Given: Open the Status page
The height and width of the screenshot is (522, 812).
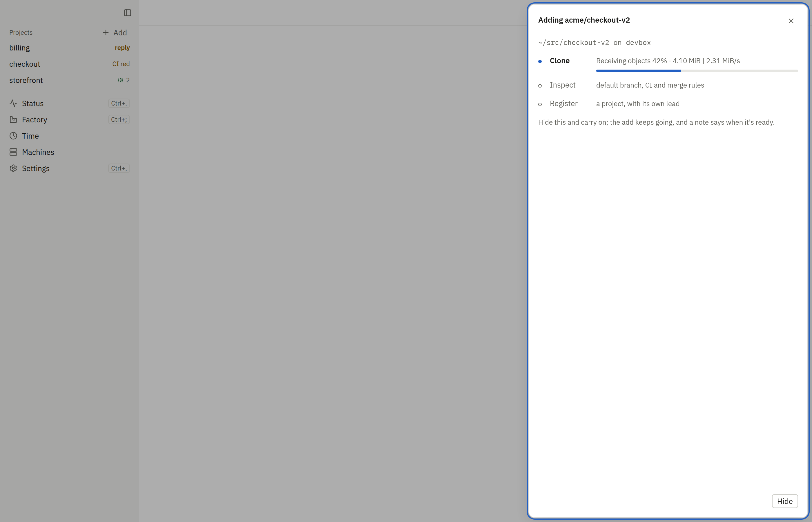Looking at the screenshot, I should point(70,103).
